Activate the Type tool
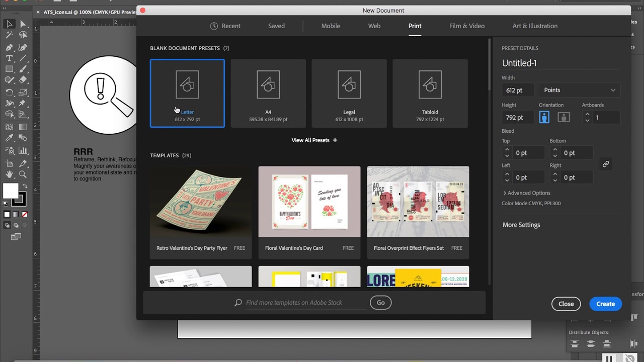Image resolution: width=644 pixels, height=362 pixels. pos(9,58)
